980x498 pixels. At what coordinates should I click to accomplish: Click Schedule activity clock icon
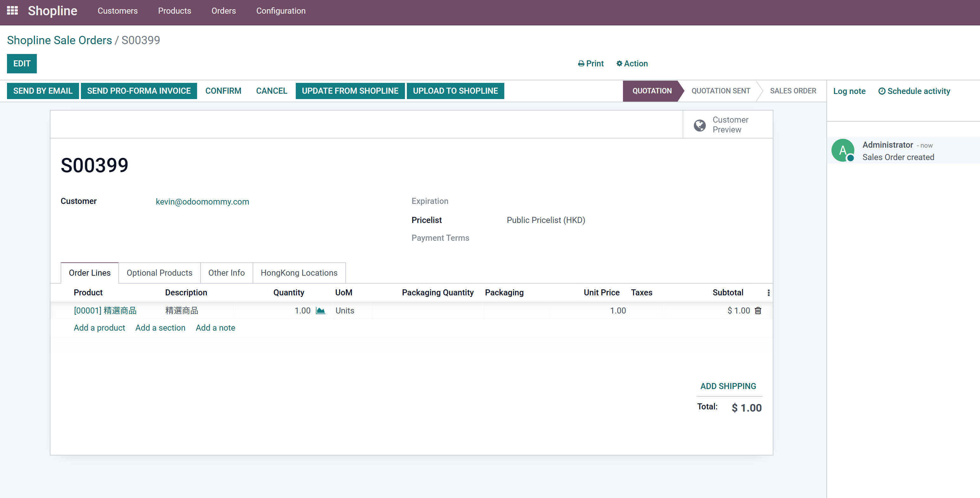(x=882, y=91)
